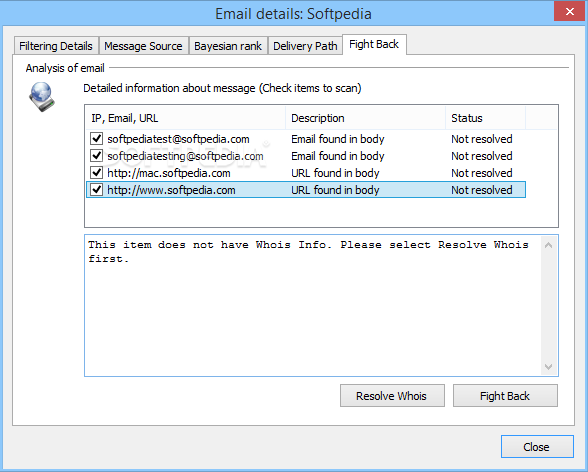Image resolution: width=588 pixels, height=472 pixels.
Task: Click the Resolve Whois button
Action: click(392, 396)
